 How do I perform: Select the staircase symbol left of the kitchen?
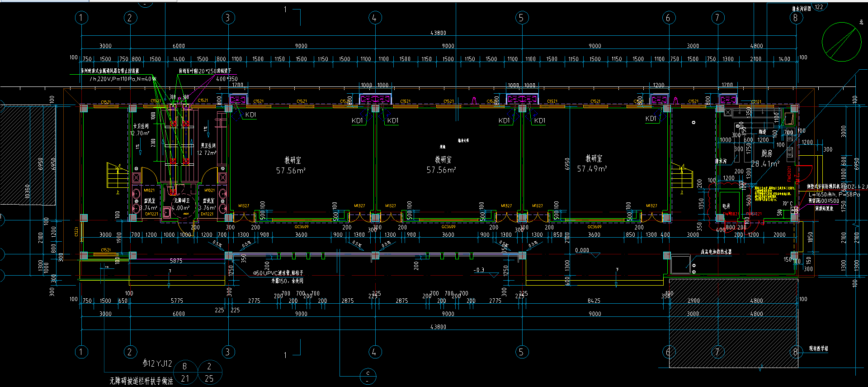681,175
